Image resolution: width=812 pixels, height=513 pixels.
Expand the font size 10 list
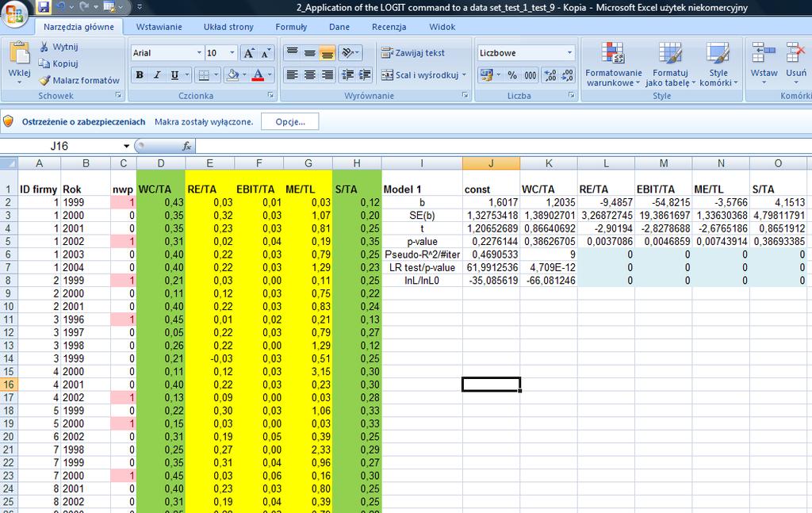click(x=232, y=53)
